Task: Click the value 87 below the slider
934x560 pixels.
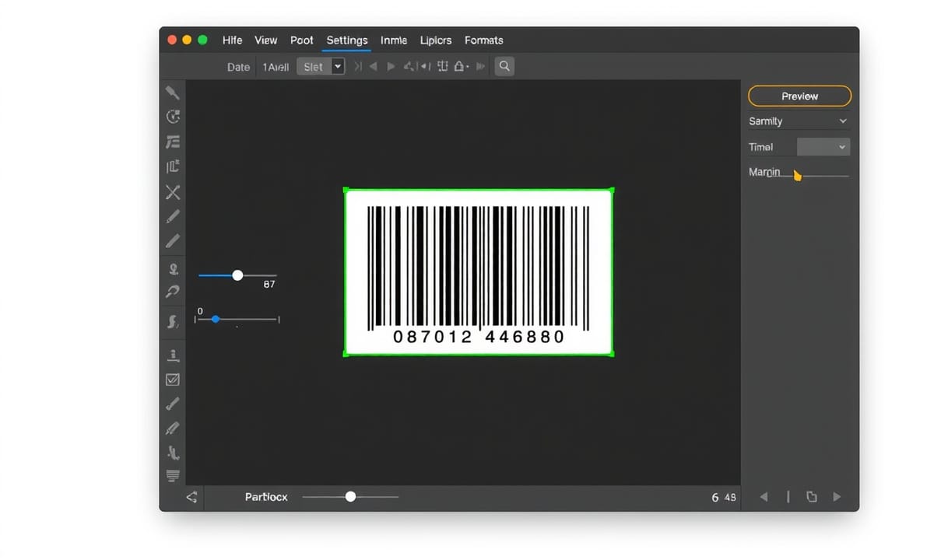Action: point(269,285)
